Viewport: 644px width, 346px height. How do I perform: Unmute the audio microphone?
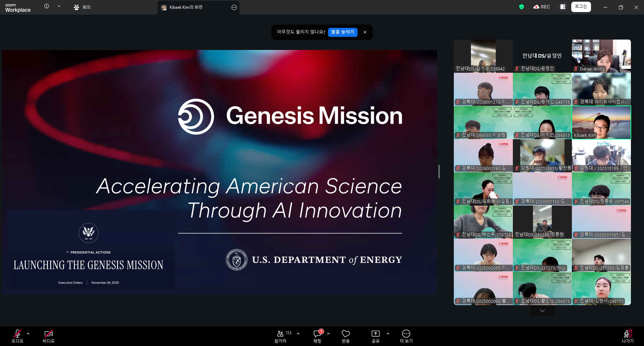[17, 336]
